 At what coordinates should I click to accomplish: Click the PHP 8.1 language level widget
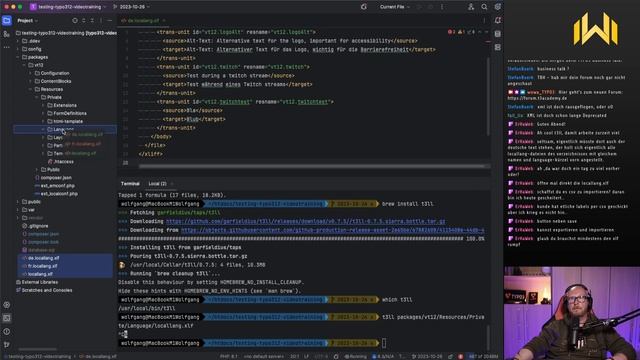pos(229,357)
